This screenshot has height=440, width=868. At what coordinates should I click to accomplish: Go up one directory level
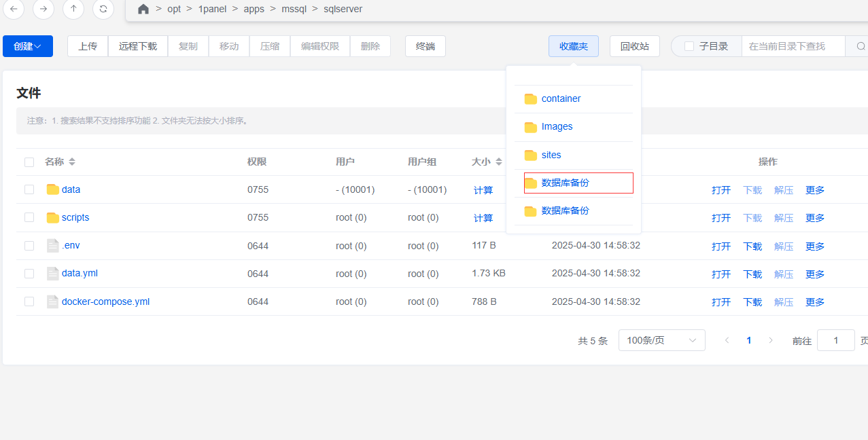click(x=73, y=9)
